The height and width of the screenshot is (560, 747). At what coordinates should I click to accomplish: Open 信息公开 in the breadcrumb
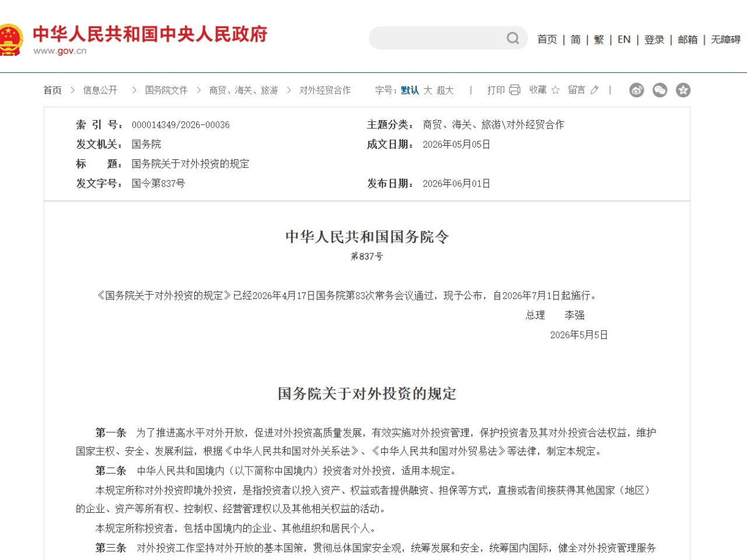pos(100,90)
